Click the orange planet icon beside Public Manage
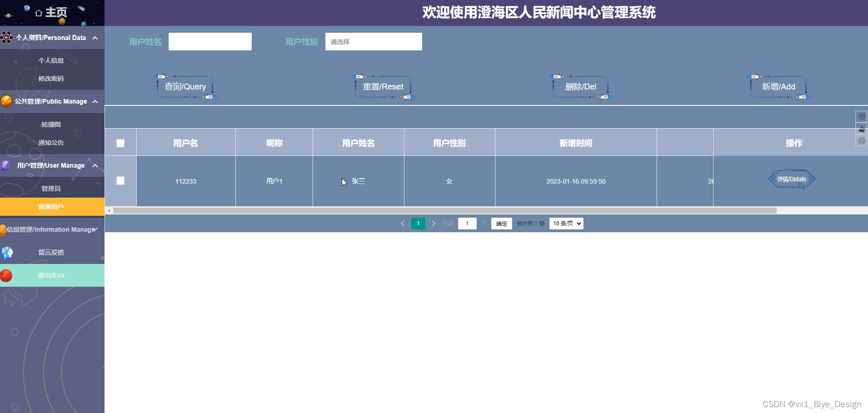This screenshot has width=868, height=413. 6,101
